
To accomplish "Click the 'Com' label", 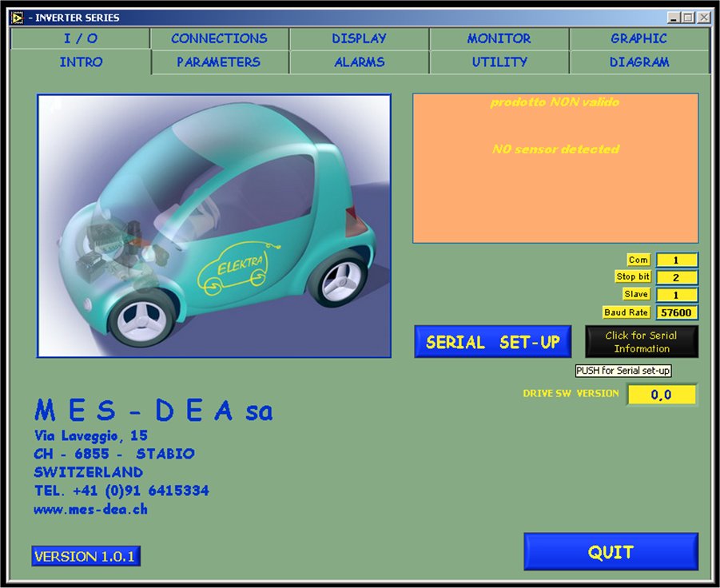I will (638, 260).
